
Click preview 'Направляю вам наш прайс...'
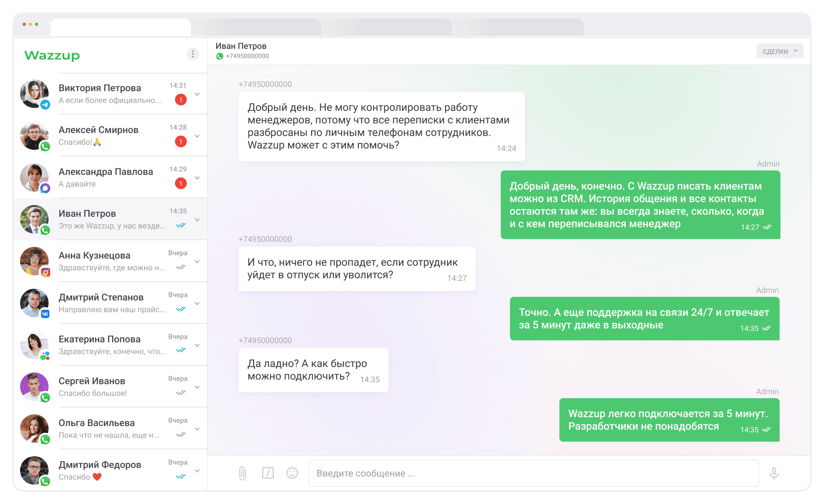click(x=112, y=310)
